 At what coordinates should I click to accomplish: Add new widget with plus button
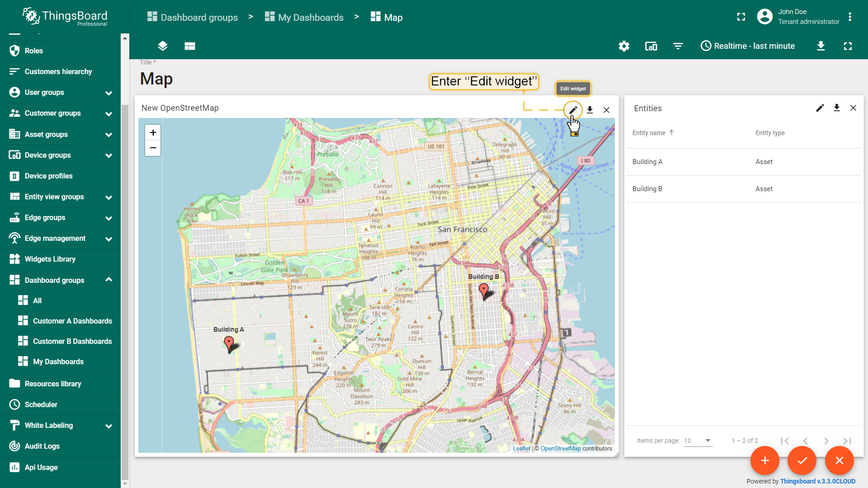[765, 460]
